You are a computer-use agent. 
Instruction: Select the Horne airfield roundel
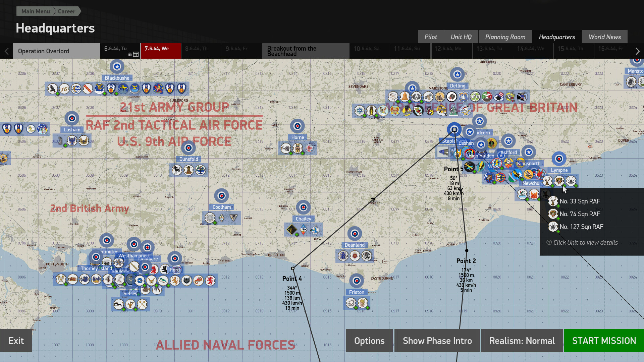(297, 126)
